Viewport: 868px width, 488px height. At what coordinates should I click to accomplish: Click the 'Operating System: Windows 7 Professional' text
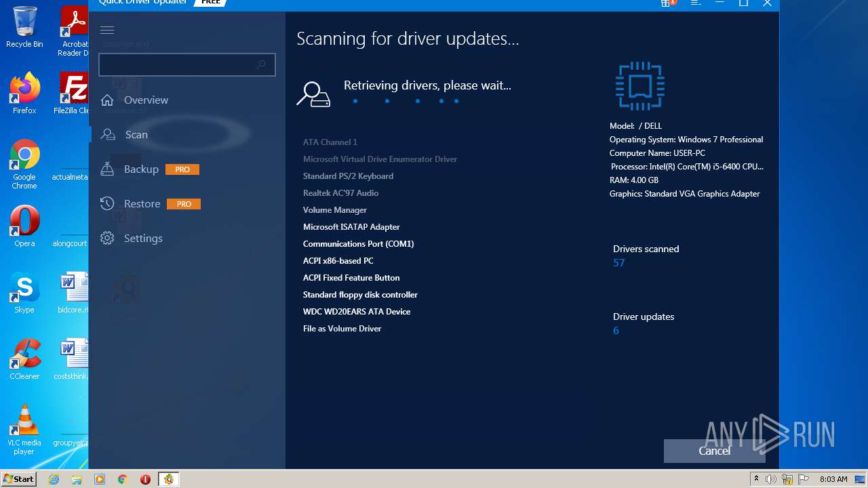tap(686, 140)
